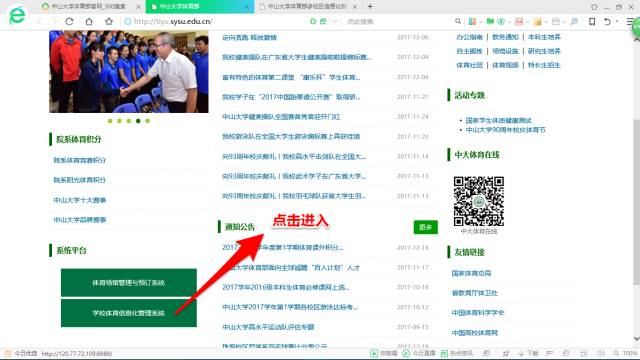The height and width of the screenshot is (360, 640).
Task: Open notice 中山大学高水平运动队评估专题
Action: coord(268,327)
